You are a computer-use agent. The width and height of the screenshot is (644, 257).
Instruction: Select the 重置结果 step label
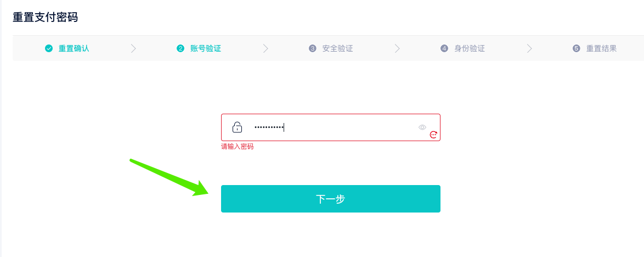click(601, 48)
